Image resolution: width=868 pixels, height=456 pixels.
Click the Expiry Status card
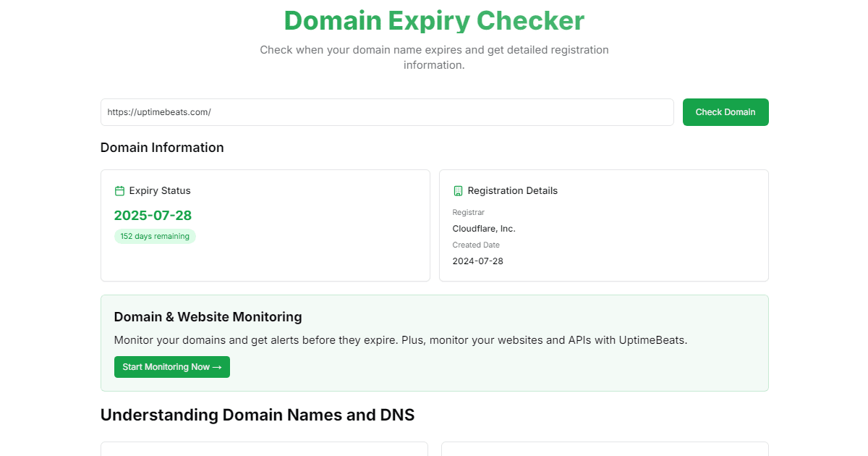tap(265, 225)
